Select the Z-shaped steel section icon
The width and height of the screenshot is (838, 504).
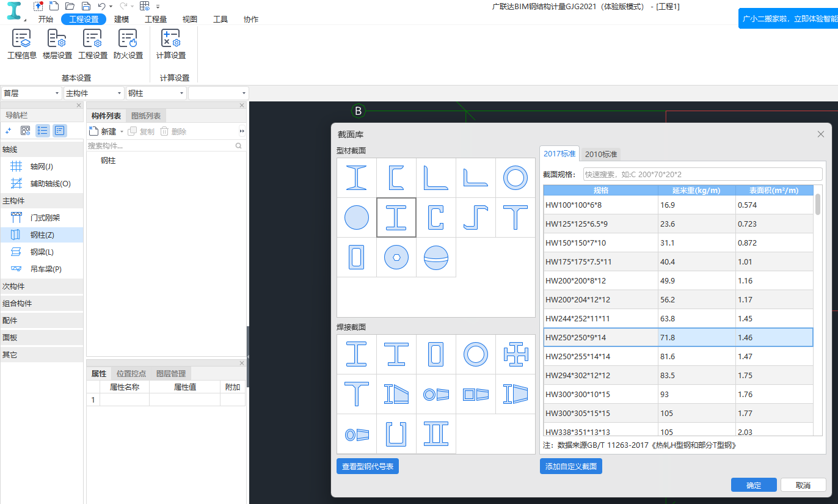(x=476, y=217)
